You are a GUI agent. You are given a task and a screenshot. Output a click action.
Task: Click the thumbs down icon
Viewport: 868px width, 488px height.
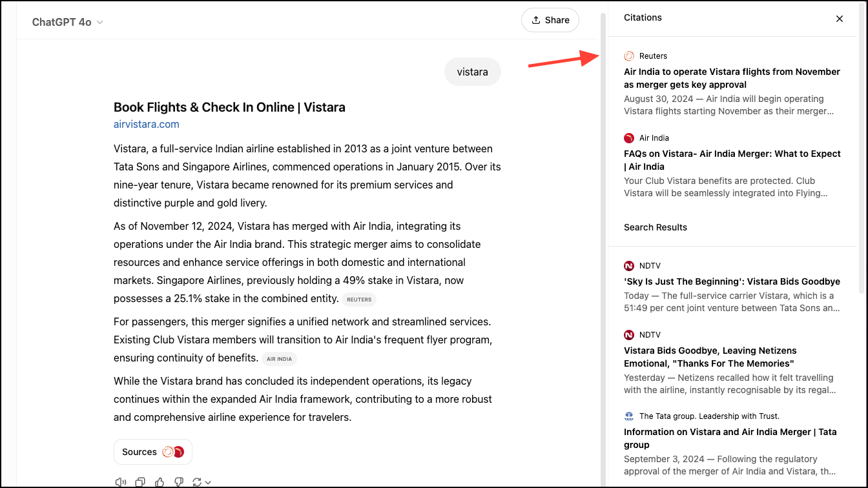[x=179, y=482]
